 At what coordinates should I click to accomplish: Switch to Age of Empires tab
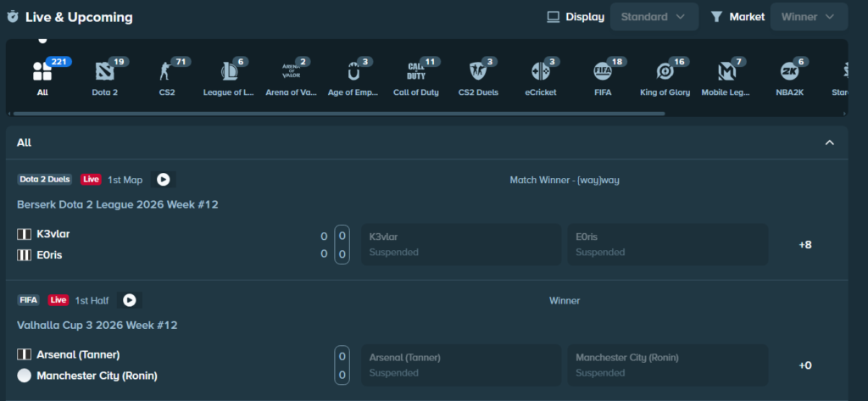(353, 72)
